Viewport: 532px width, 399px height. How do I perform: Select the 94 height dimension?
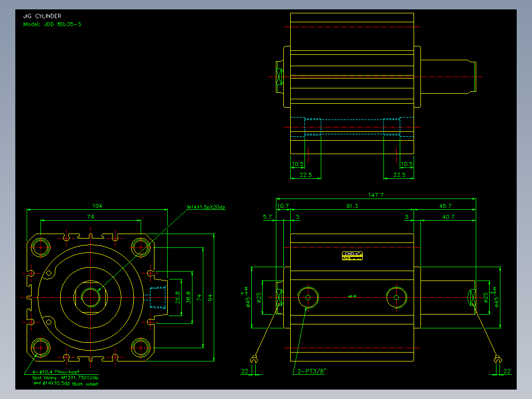click(210, 298)
